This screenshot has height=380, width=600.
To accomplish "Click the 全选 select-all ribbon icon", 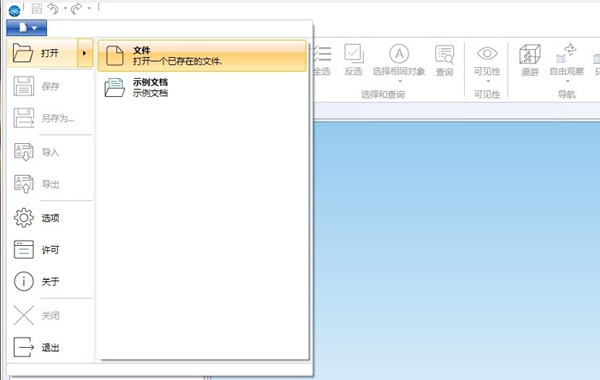I will click(322, 54).
